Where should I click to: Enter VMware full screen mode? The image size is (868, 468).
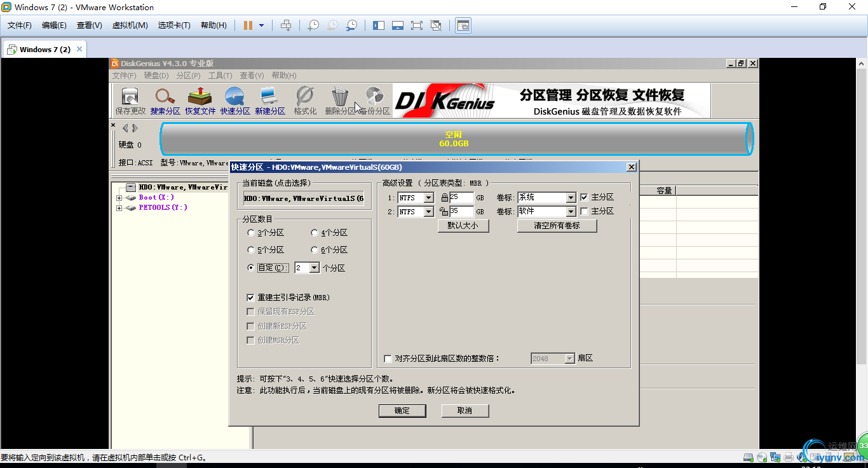pos(417,25)
